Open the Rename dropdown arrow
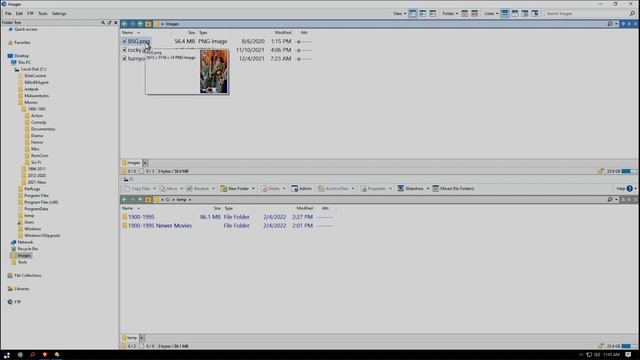This screenshot has height=360, width=640. tap(213, 189)
